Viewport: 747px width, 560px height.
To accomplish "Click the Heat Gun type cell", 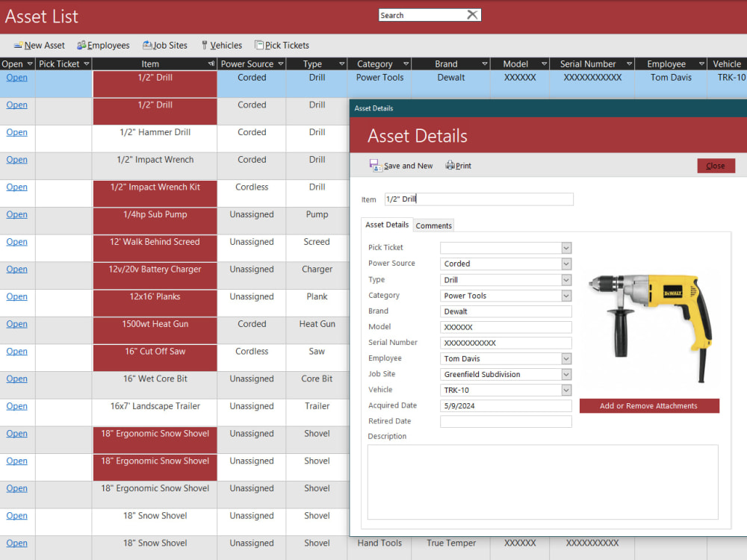I will pos(317,331).
